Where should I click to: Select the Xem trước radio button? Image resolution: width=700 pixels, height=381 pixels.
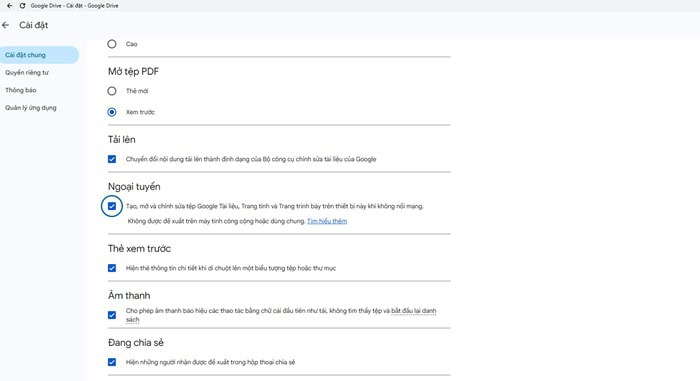[x=112, y=112]
